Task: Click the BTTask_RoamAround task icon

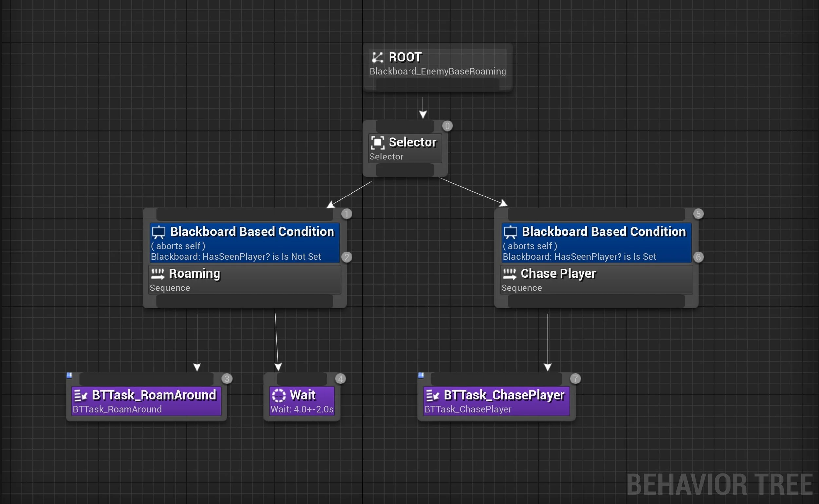Action: [x=80, y=396]
